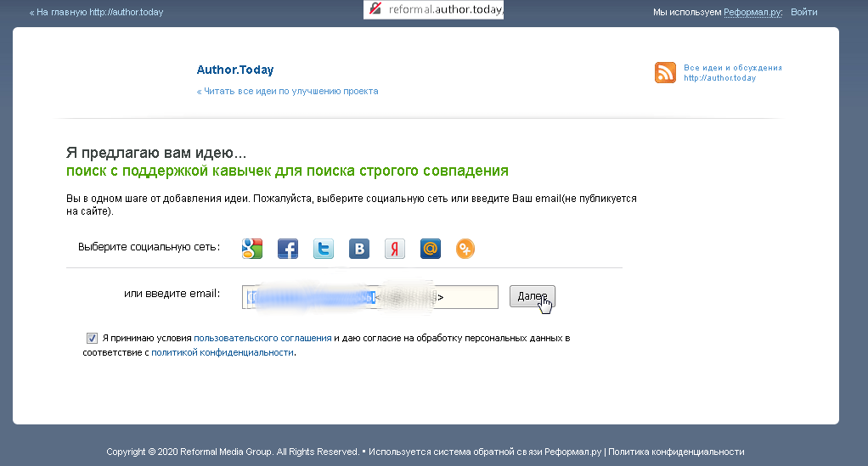Choose Facebook as the social network
868x466 pixels.
point(288,249)
